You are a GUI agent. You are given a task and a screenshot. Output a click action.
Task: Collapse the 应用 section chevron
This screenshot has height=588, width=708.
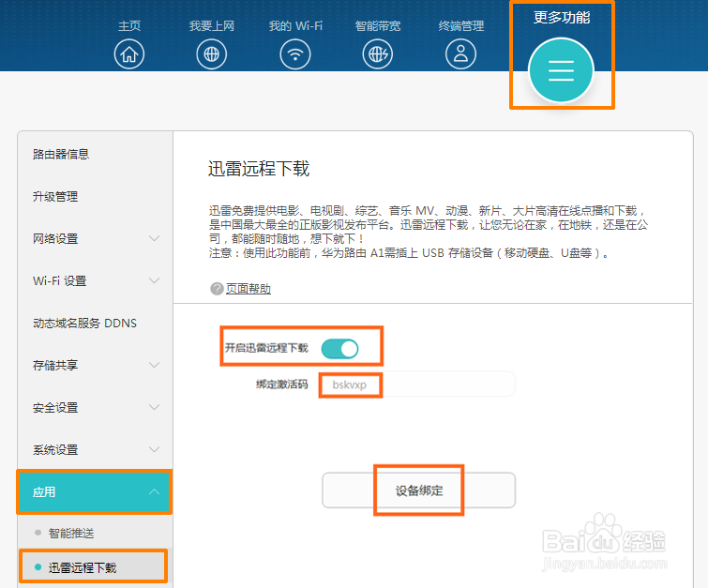pyautogui.click(x=155, y=491)
